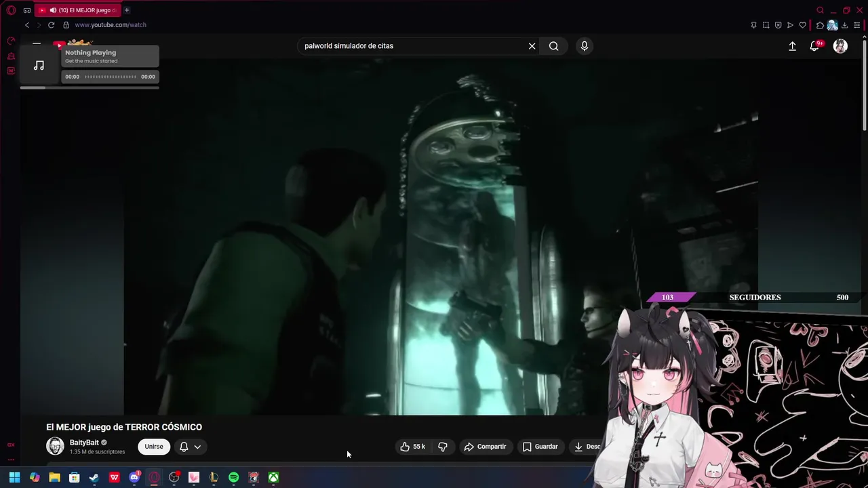
Task: Open the My Flow send icon
Action: click(790, 25)
